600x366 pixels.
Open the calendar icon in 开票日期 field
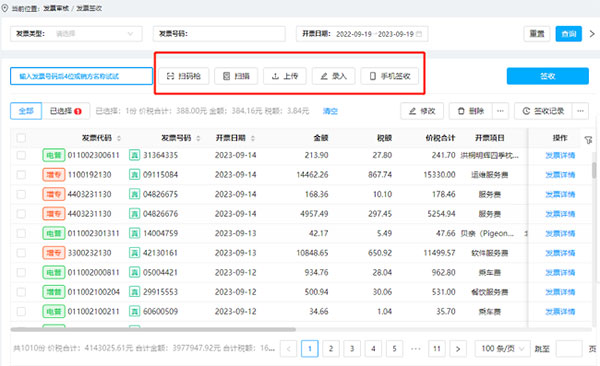[x=419, y=34]
